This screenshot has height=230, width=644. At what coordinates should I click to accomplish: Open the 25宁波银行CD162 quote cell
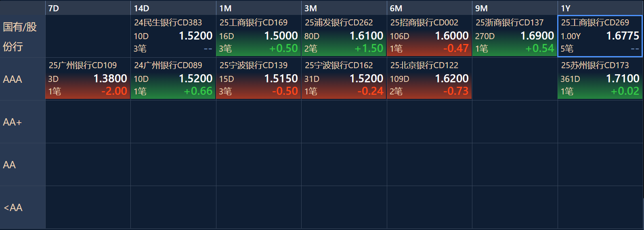[344, 79]
